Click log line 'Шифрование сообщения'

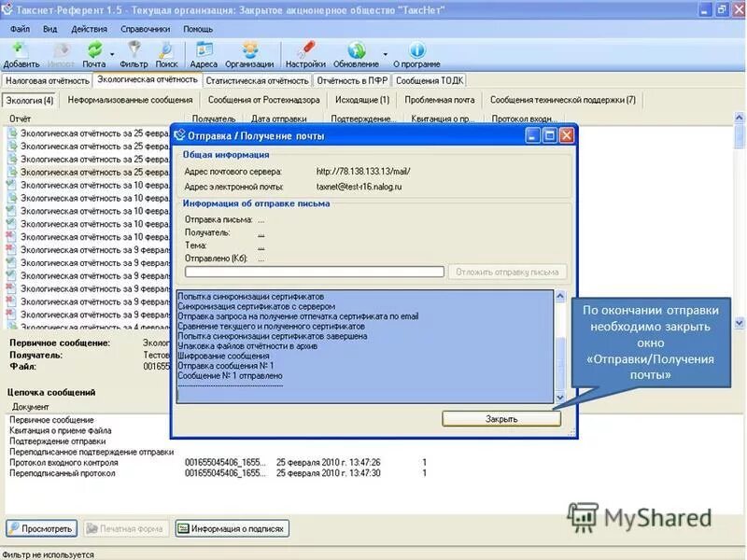223,356
